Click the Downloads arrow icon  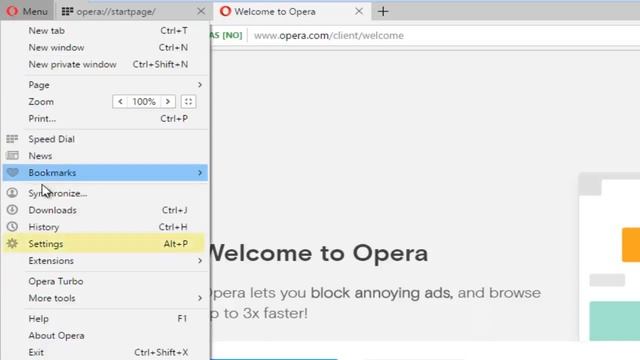click(x=12, y=210)
